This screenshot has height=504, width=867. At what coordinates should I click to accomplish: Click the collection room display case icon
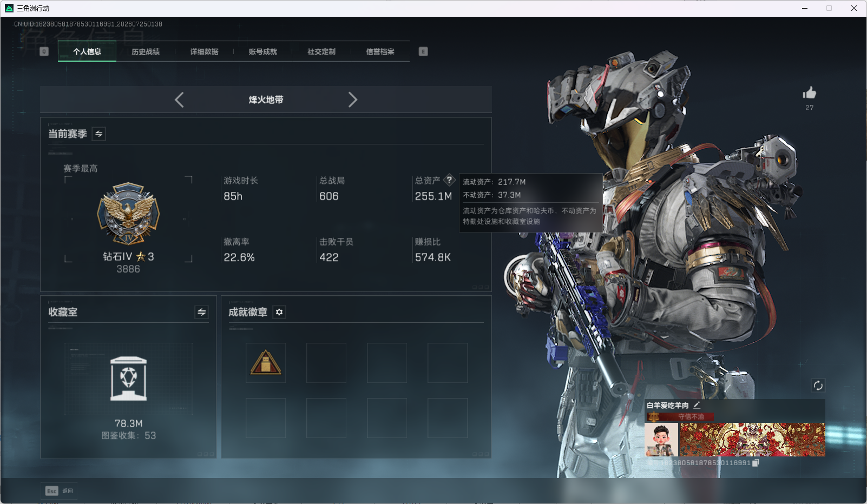(x=128, y=379)
